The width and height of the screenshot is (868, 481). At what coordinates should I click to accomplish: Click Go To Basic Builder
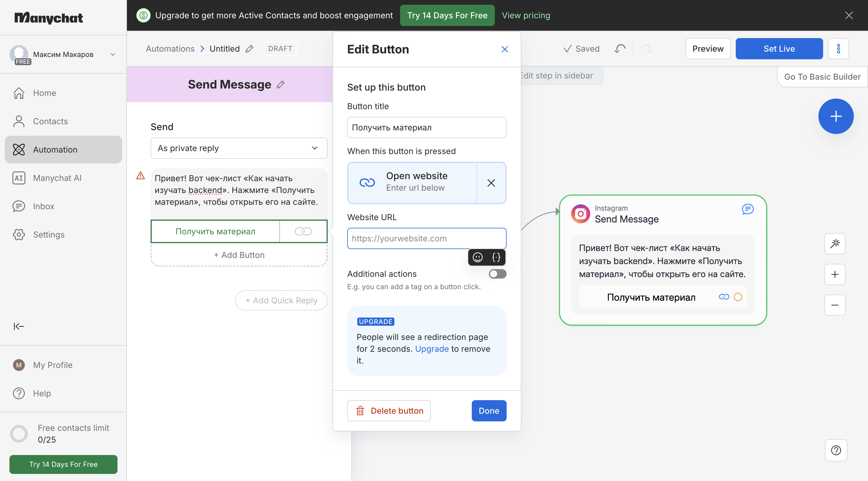pos(822,76)
